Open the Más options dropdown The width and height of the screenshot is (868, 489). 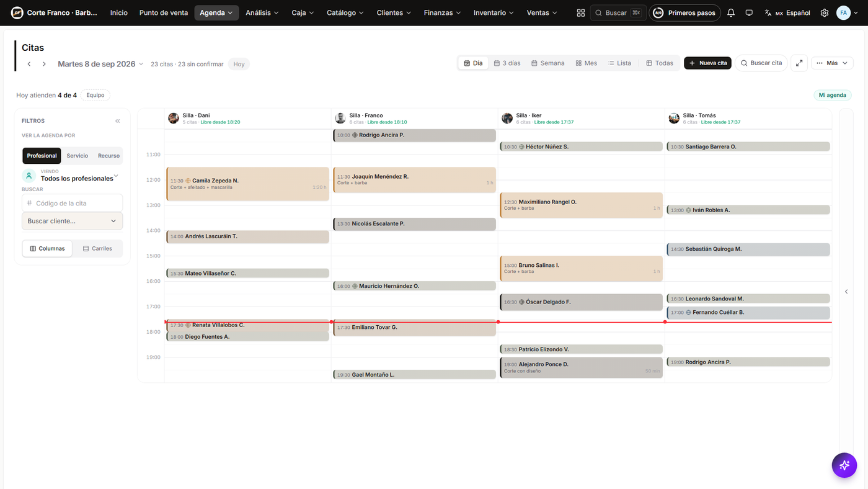[x=832, y=63]
